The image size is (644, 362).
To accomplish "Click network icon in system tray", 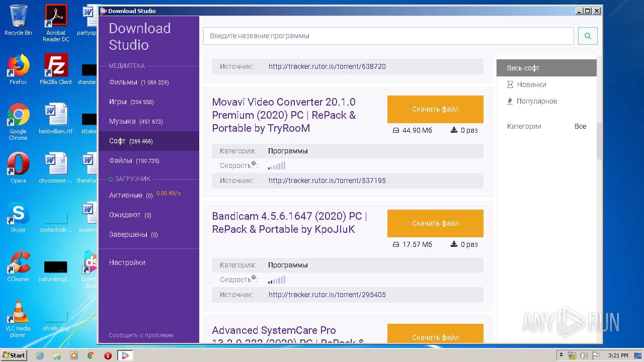I will 573,355.
